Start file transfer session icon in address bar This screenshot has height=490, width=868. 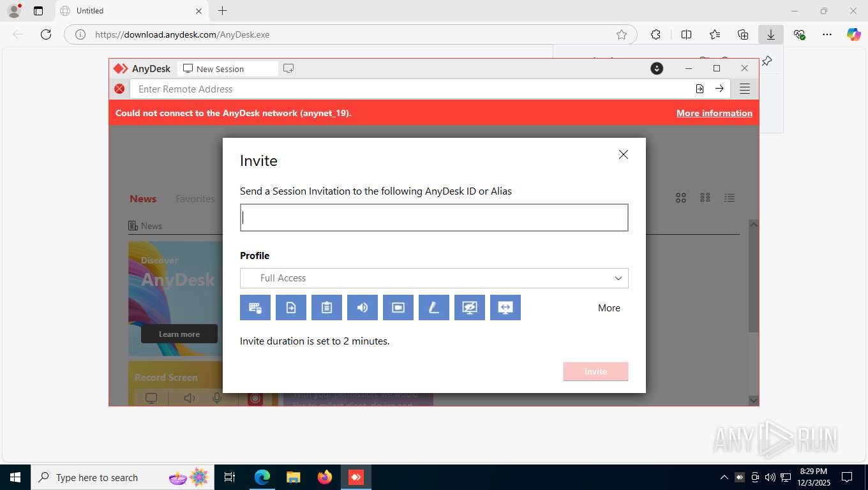click(x=700, y=89)
